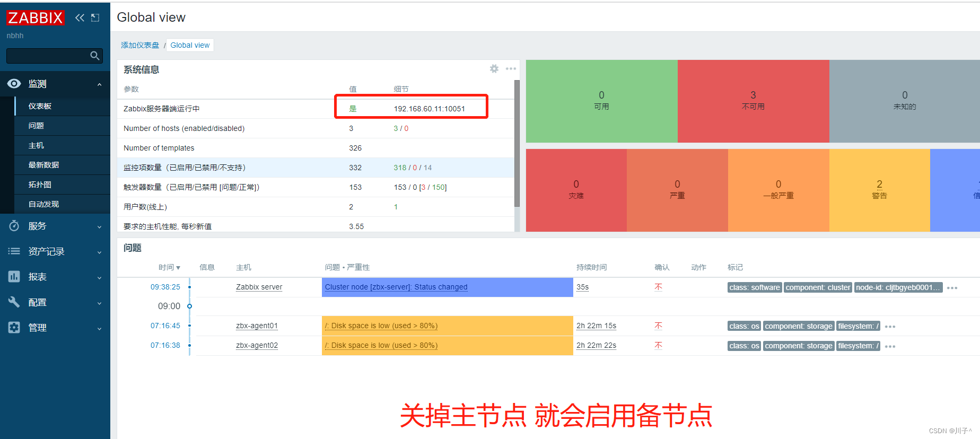Screen dimensions: 980x439
Task: Open 问题 submenu item
Action: 63,126
